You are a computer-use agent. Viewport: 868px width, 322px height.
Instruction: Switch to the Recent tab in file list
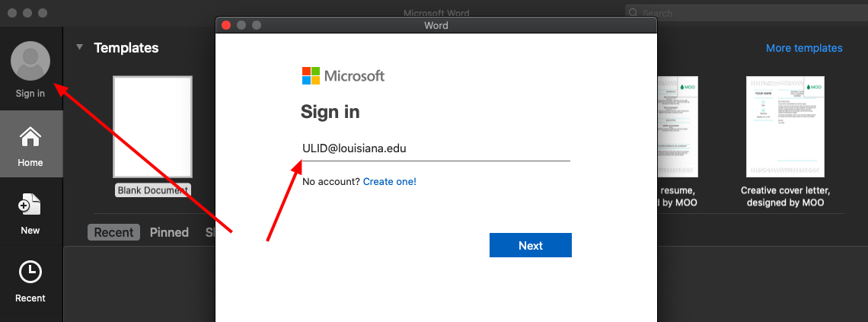[114, 232]
